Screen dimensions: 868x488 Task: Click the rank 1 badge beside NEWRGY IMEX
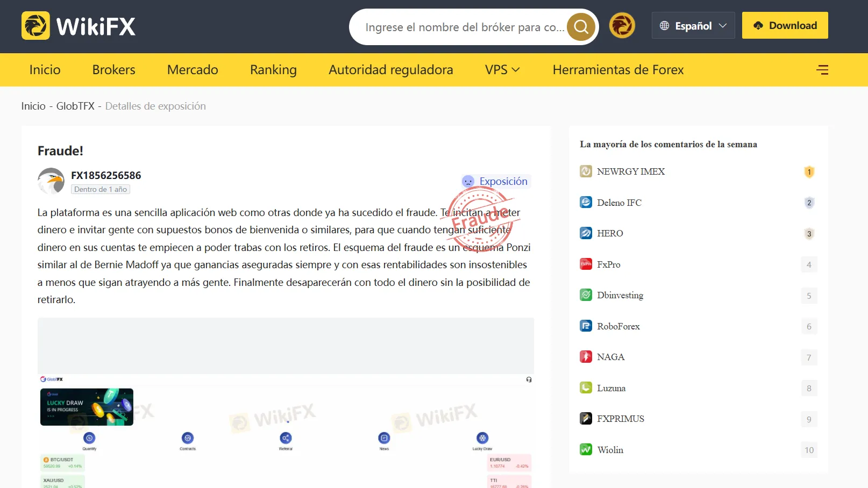pos(809,172)
